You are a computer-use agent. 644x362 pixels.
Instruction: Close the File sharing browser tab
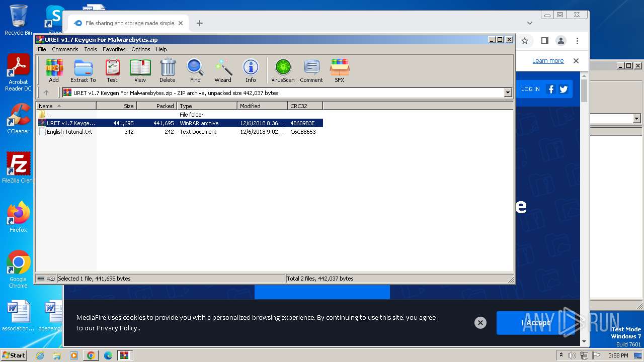[181, 23]
